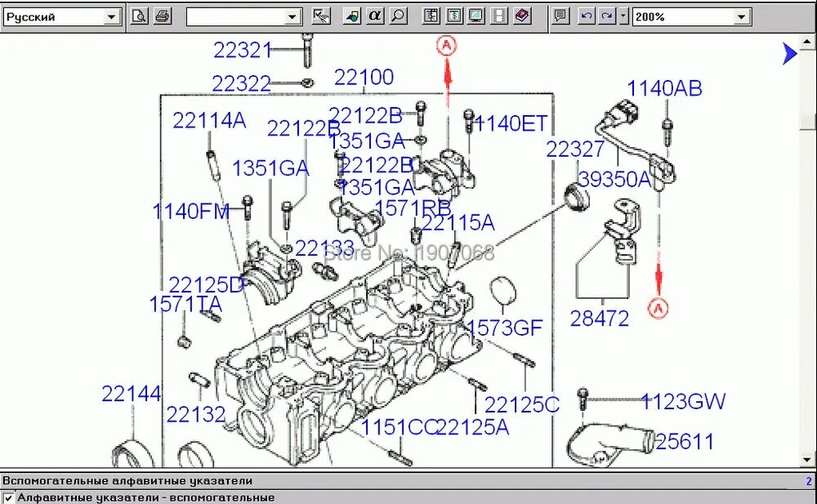Open the filmstrip view icon

[x=499, y=15]
